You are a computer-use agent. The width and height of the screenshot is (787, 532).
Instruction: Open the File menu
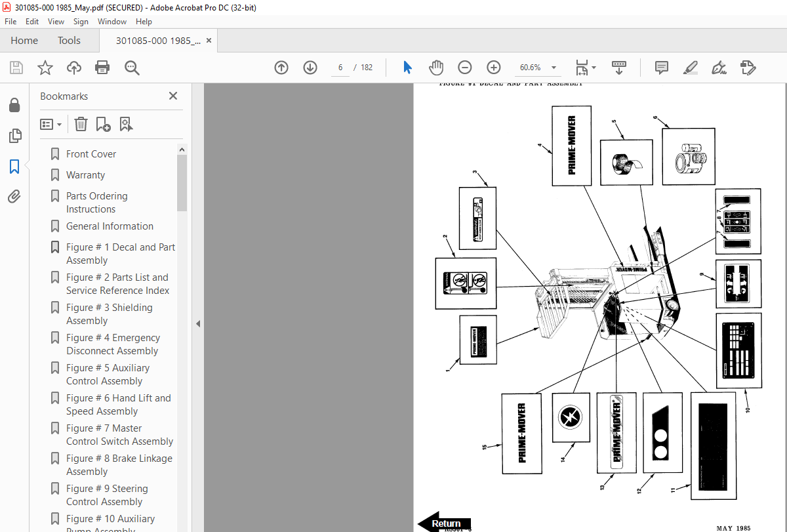coord(10,22)
